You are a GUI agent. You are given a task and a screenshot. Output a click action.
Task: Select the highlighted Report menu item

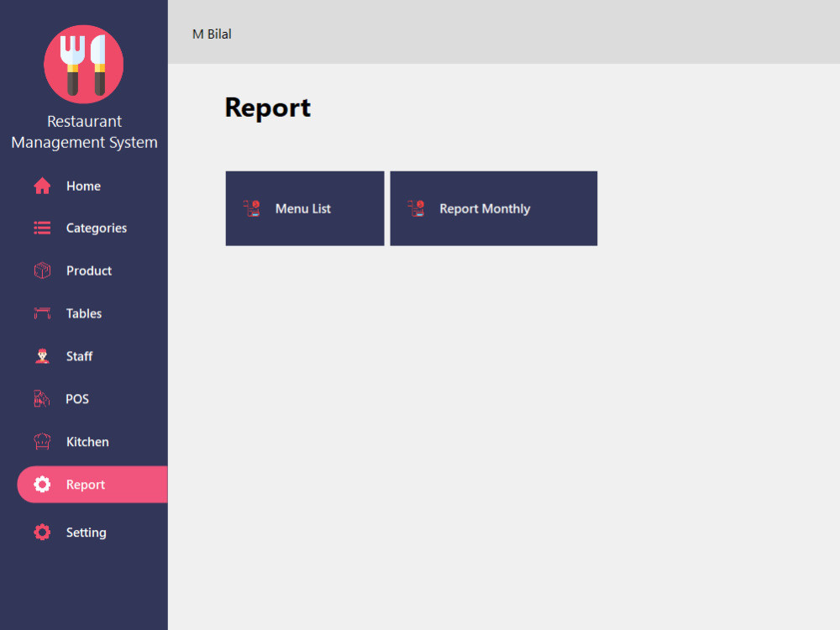pyautogui.click(x=92, y=485)
